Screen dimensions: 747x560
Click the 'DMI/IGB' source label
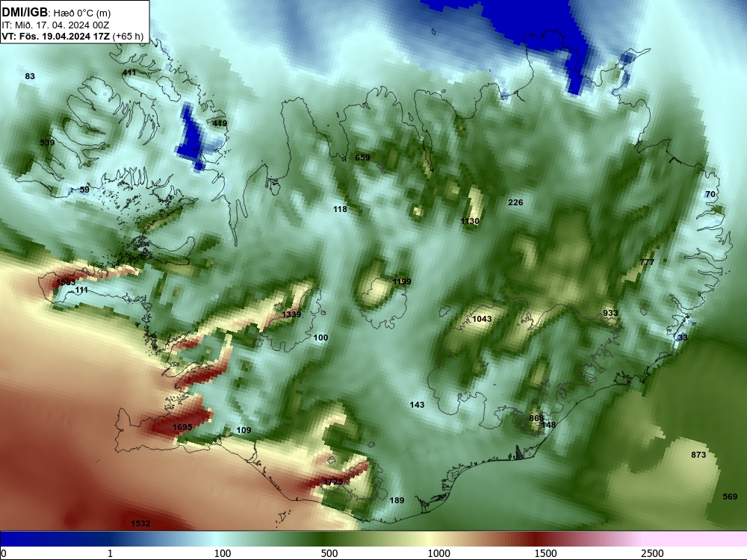point(25,13)
